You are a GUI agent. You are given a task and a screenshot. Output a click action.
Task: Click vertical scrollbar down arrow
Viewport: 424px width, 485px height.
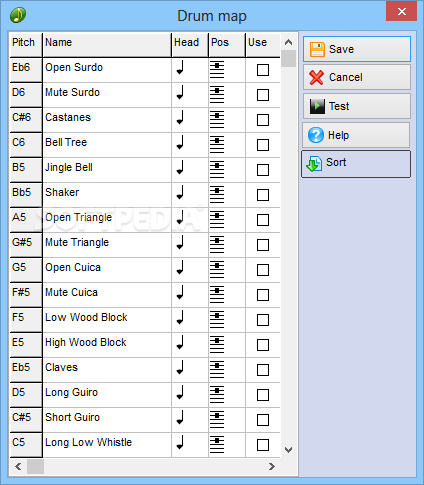pos(289,450)
